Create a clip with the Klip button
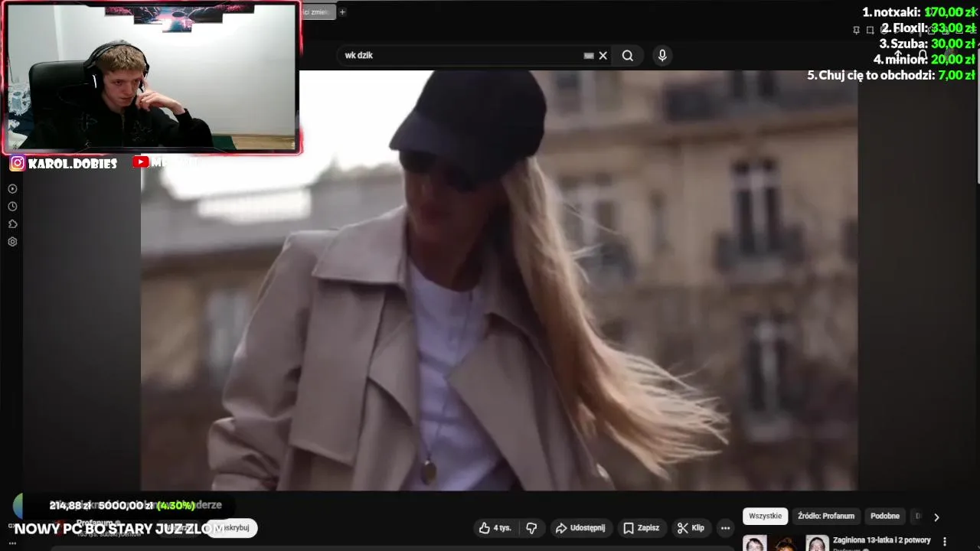The width and height of the screenshot is (980, 551). (x=691, y=528)
